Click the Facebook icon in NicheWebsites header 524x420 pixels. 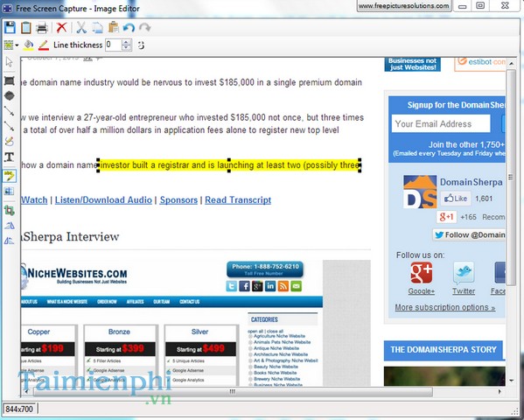click(x=244, y=286)
